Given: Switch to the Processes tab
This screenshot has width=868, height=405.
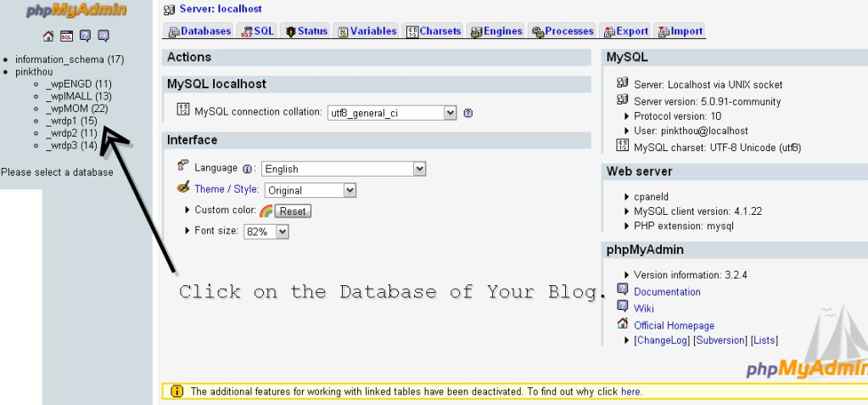Looking at the screenshot, I should point(563,31).
